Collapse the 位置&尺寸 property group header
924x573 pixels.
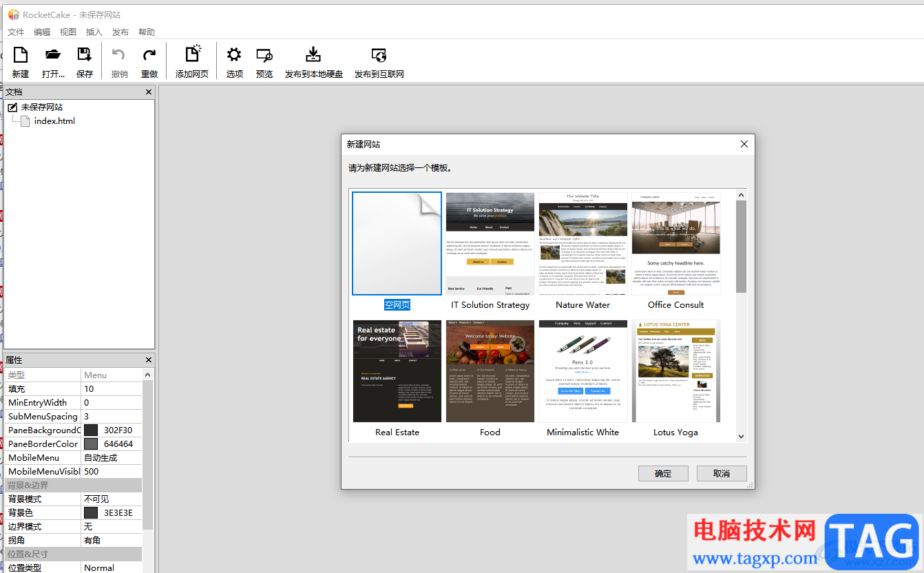click(x=73, y=554)
